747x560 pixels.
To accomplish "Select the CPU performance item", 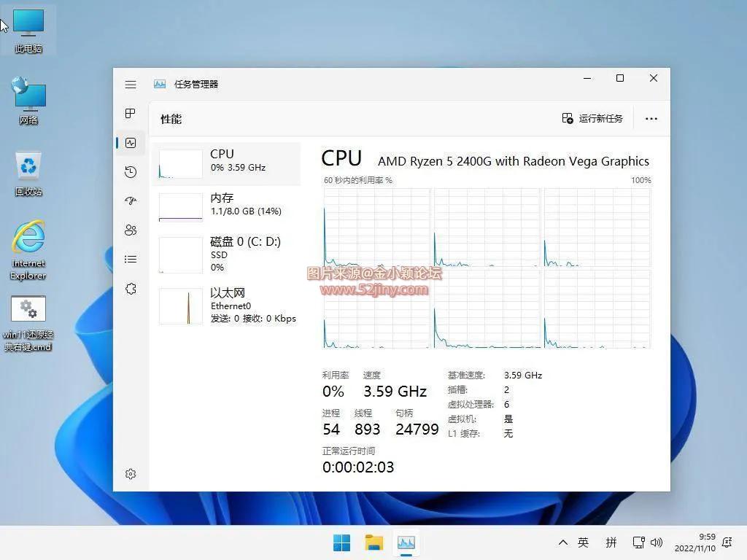I will [226, 163].
